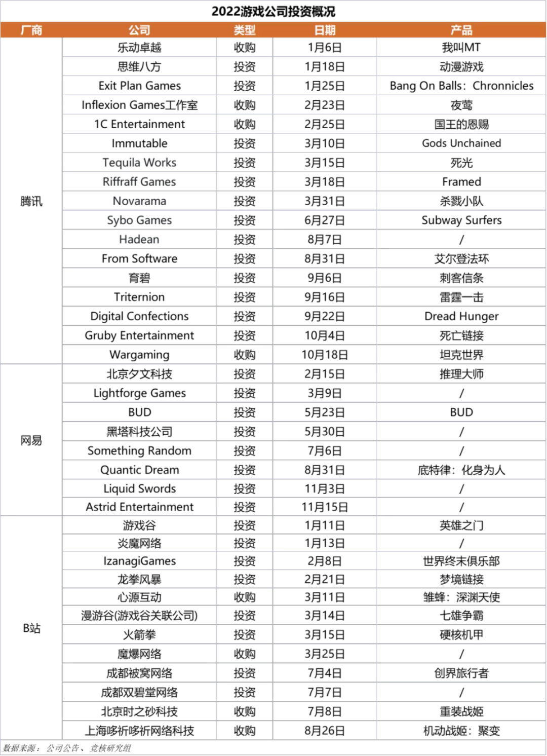Select the Gods Unchained product cell
This screenshot has height=756, width=547.
pos(461,143)
